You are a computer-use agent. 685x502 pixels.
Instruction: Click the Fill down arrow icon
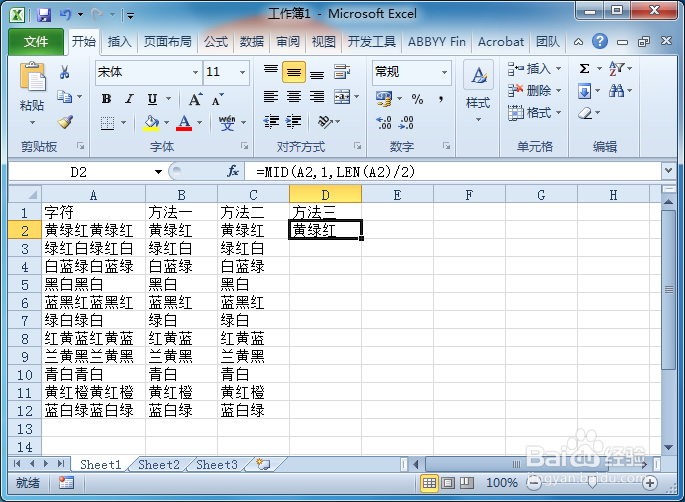585,91
